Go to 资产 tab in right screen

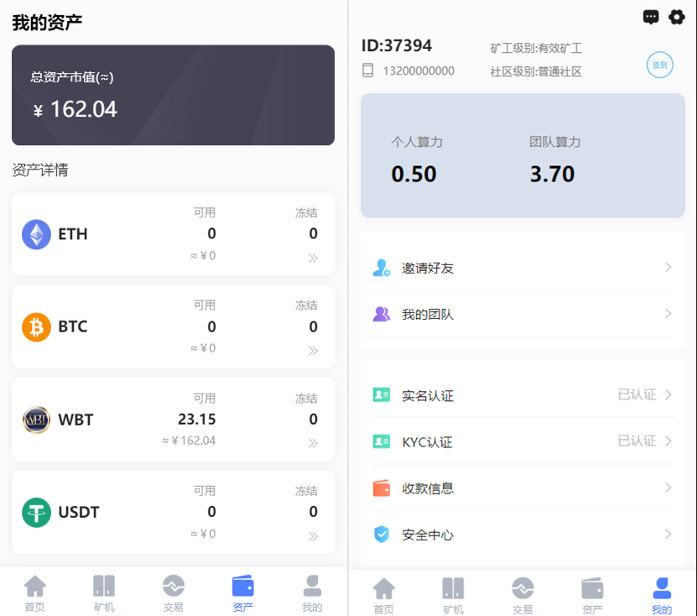click(x=592, y=596)
